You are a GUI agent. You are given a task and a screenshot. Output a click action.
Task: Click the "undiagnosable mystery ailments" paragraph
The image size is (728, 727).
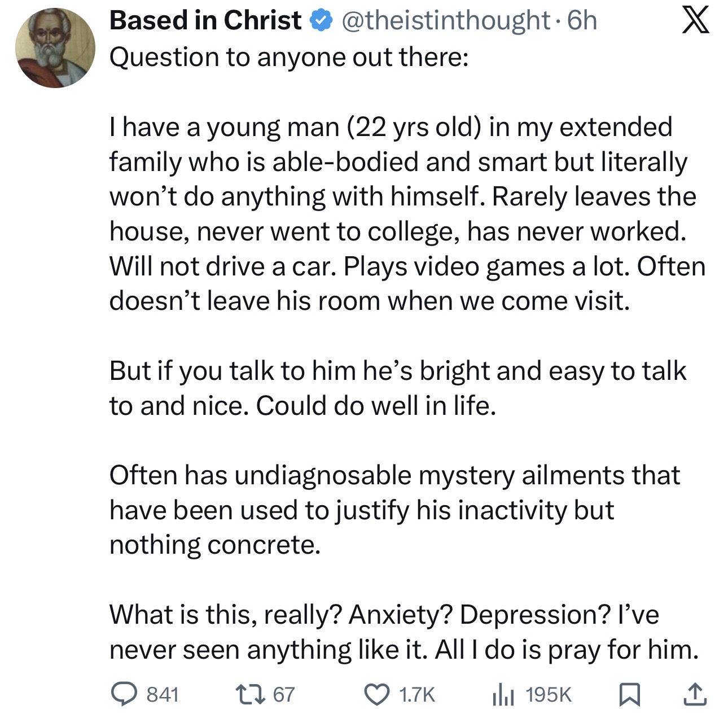pos(395,510)
